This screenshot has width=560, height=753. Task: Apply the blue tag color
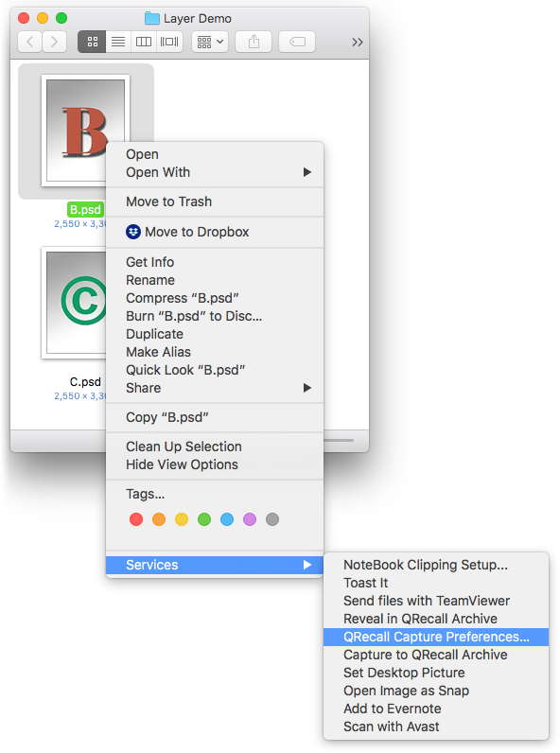pyautogui.click(x=227, y=519)
